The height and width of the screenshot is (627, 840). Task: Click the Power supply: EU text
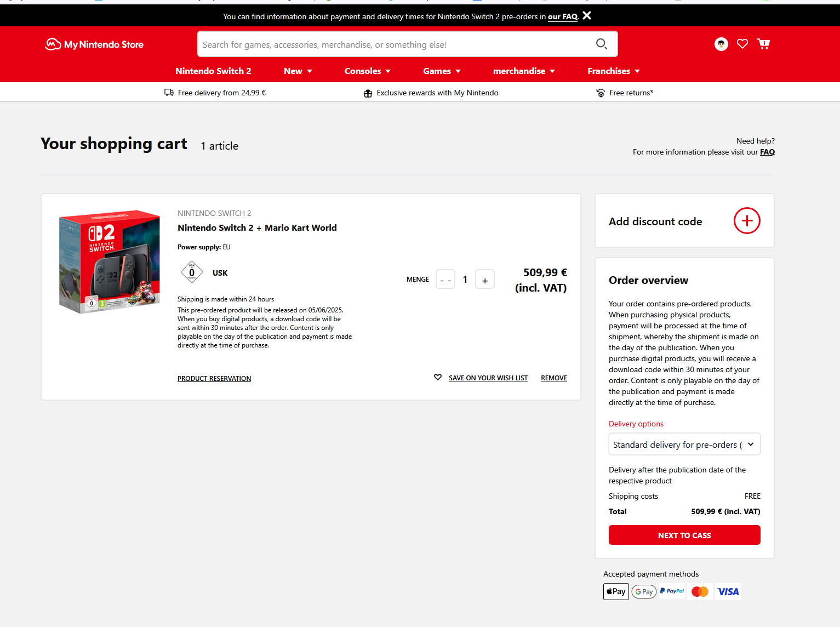(204, 247)
